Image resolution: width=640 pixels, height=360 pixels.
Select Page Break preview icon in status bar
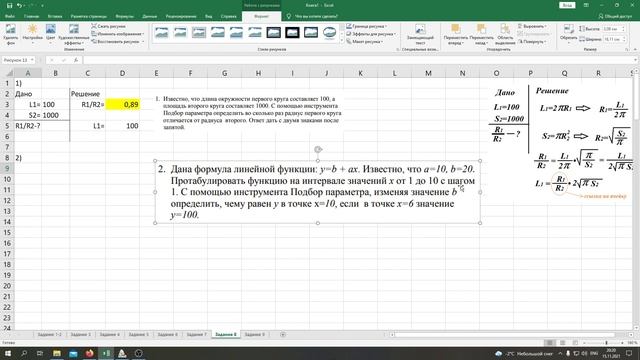[575, 343]
